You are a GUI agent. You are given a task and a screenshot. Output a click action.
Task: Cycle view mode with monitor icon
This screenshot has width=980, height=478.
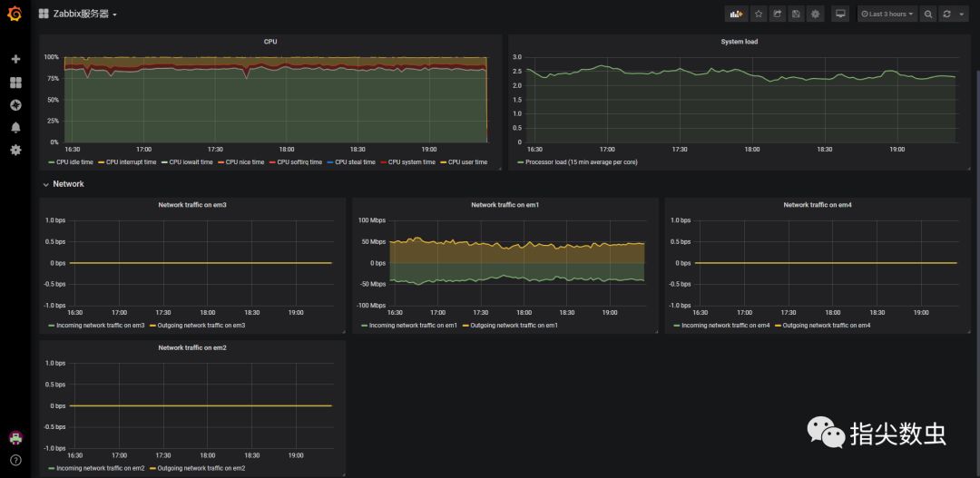pyautogui.click(x=840, y=14)
